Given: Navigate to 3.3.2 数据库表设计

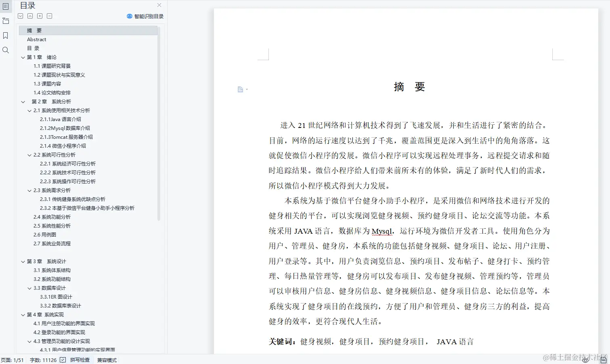Looking at the screenshot, I should tap(61, 306).
